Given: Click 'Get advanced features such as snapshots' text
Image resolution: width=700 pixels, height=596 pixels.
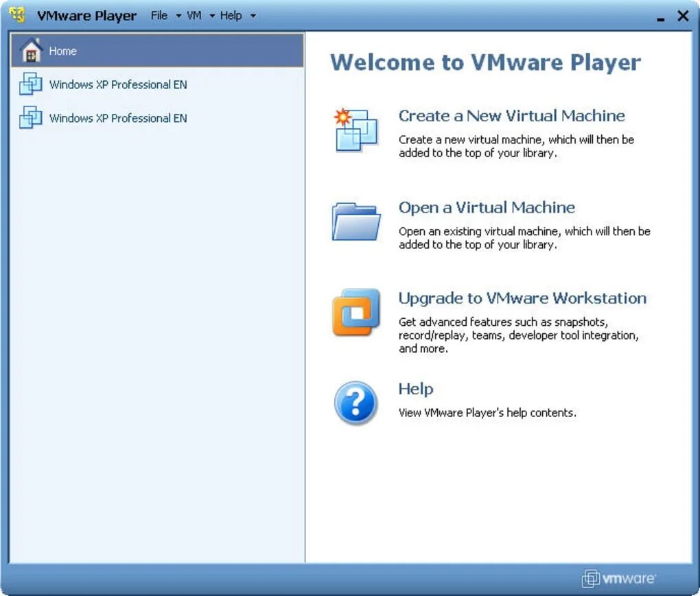Looking at the screenshot, I should tap(518, 335).
